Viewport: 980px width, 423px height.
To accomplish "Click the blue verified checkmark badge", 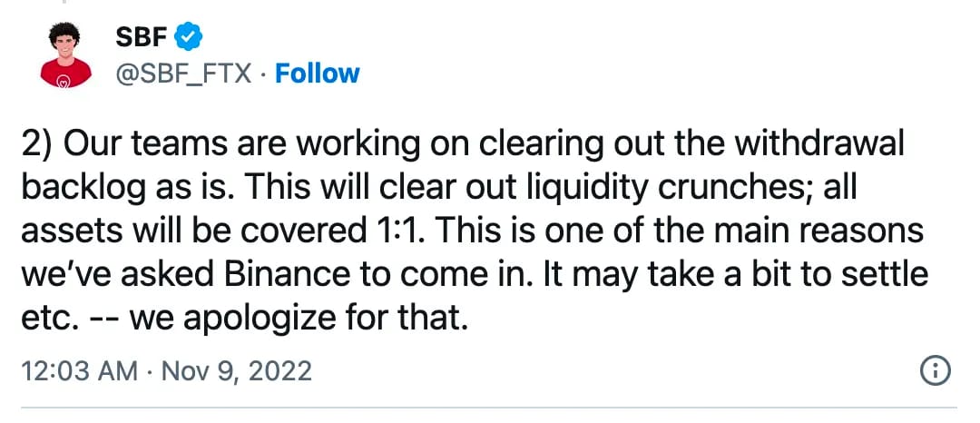I will tap(188, 37).
